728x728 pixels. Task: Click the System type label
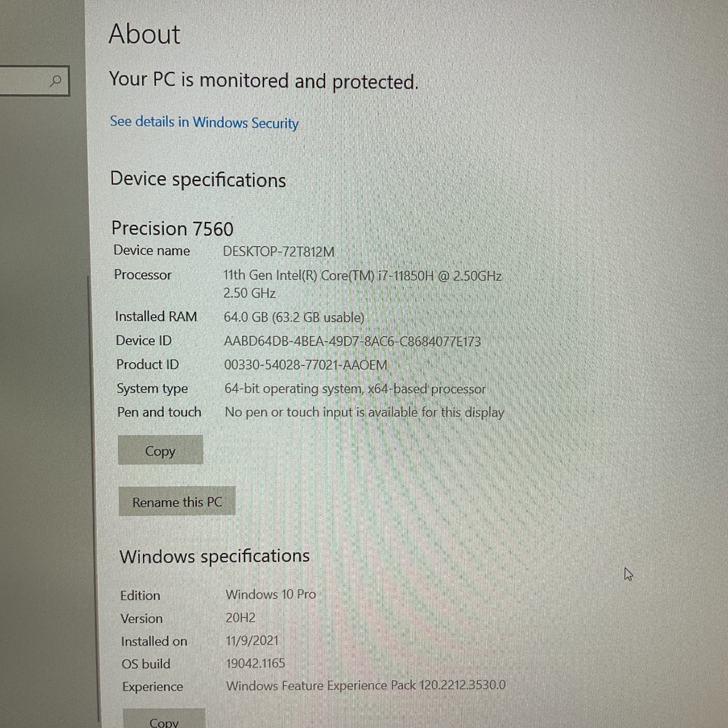pyautogui.click(x=152, y=389)
